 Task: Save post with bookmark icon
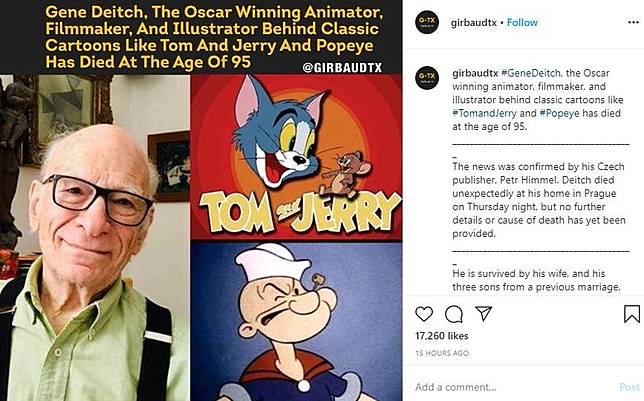[x=631, y=315]
